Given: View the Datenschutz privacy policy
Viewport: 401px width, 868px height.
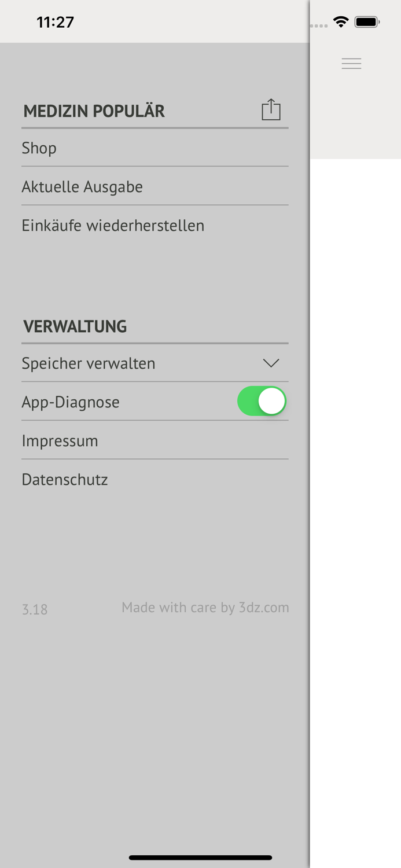Looking at the screenshot, I should tap(64, 479).
